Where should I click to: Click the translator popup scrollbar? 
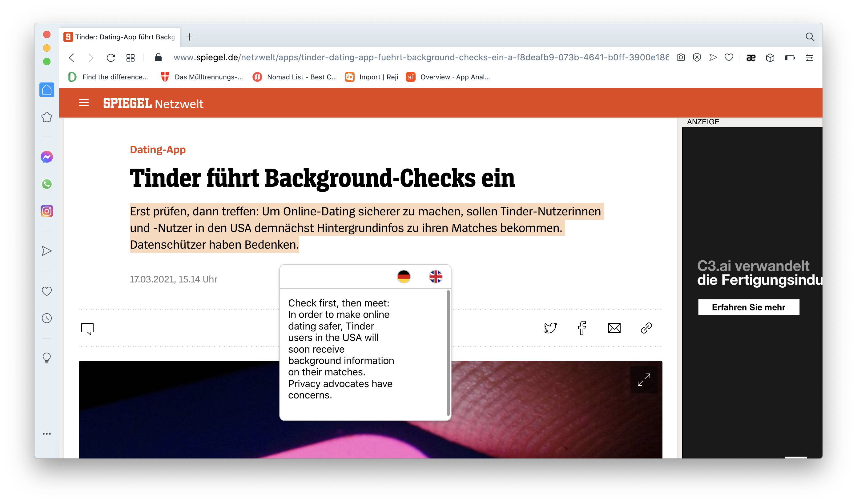(x=448, y=353)
